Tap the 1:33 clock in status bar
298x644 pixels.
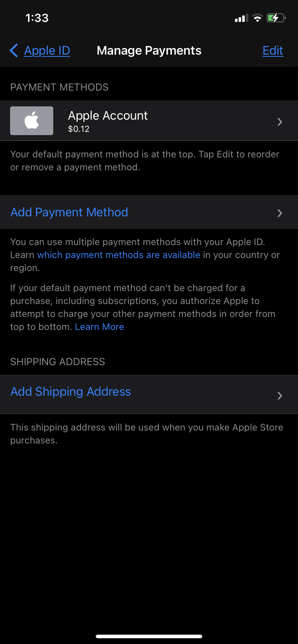pos(37,18)
